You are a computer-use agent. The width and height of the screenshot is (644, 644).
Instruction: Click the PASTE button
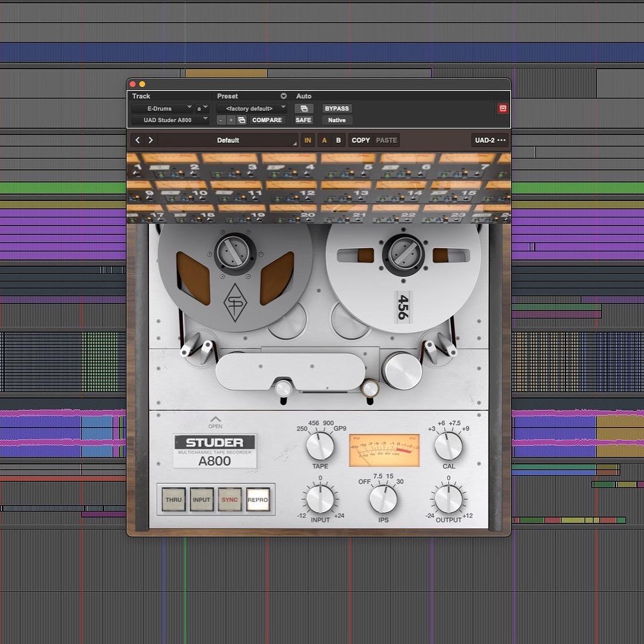[x=386, y=140]
